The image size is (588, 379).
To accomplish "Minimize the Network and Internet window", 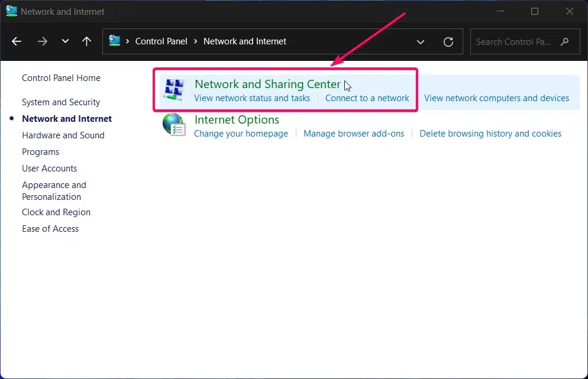I will tap(500, 11).
